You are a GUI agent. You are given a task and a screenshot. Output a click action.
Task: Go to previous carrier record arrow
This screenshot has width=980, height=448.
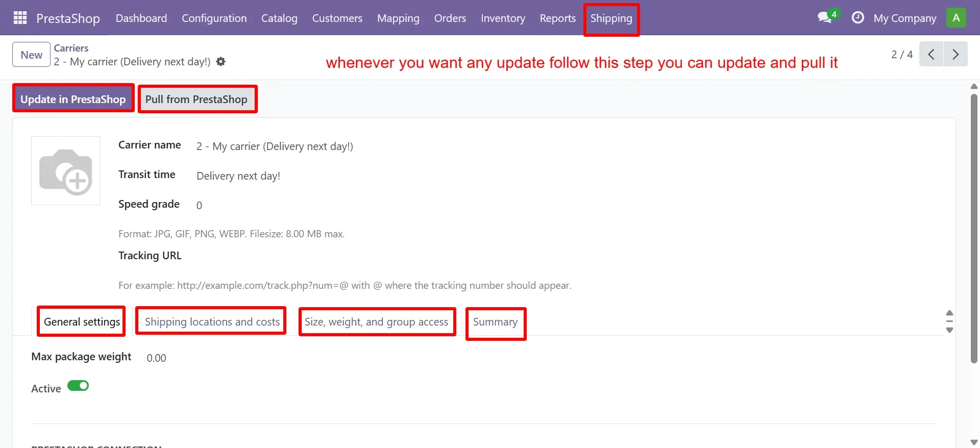pyautogui.click(x=932, y=54)
